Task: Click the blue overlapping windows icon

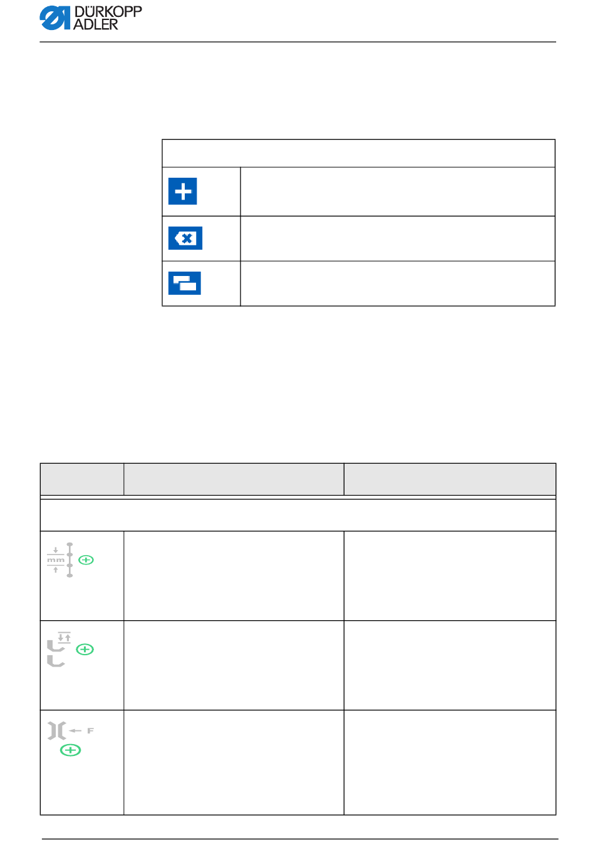Action: (185, 283)
